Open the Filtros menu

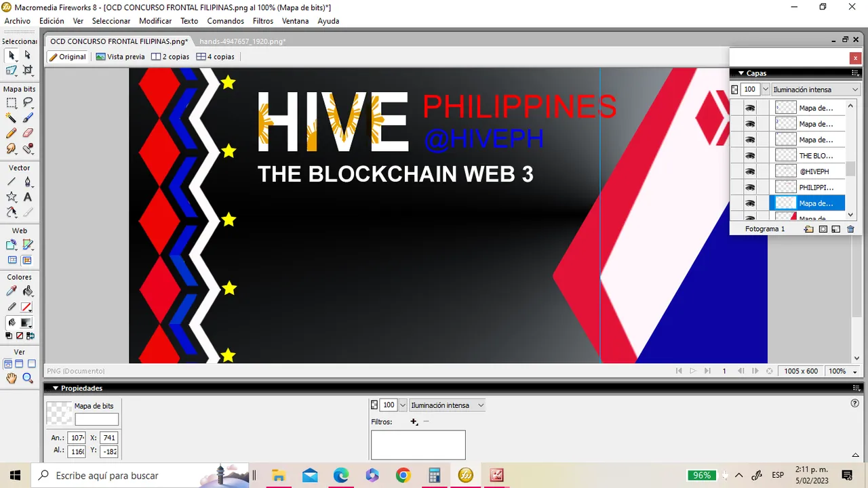[263, 21]
